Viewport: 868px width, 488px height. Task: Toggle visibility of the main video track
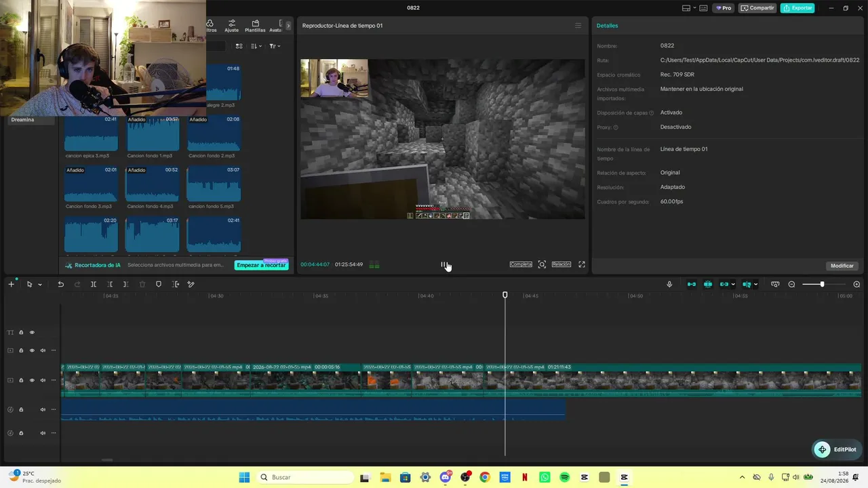tap(32, 380)
